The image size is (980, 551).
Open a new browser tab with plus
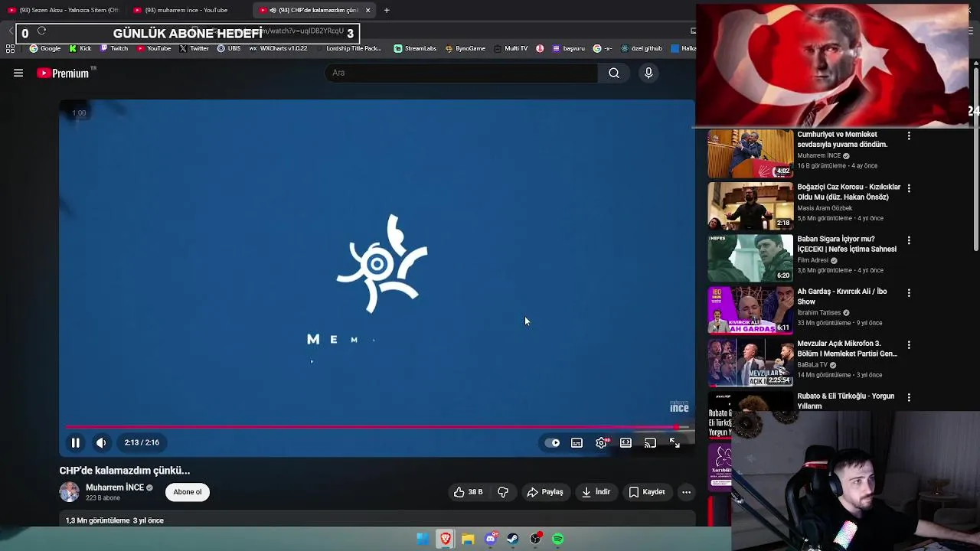(x=387, y=10)
